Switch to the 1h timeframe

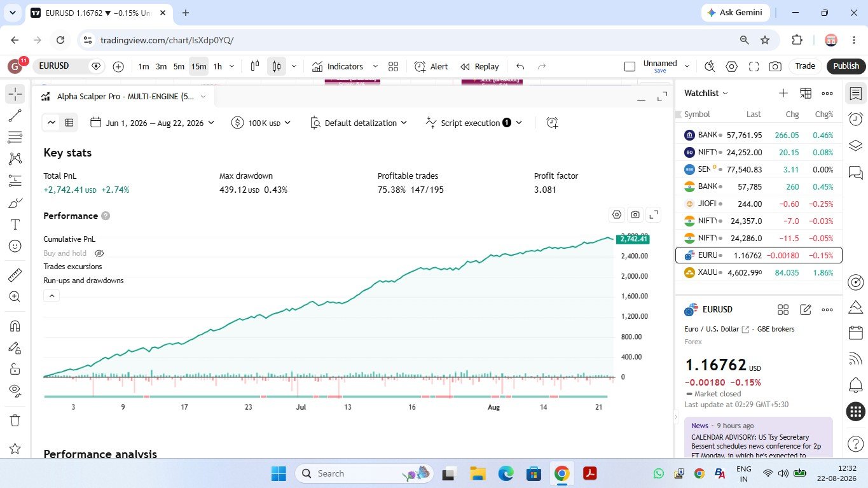[217, 66]
